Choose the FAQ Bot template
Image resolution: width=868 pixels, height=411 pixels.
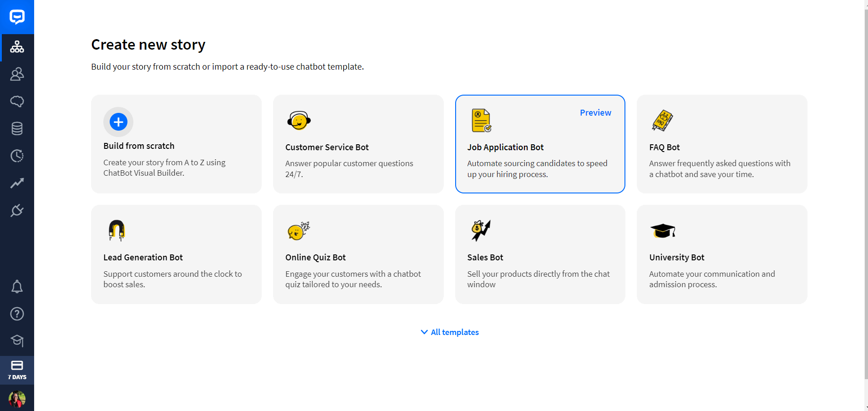click(721, 144)
